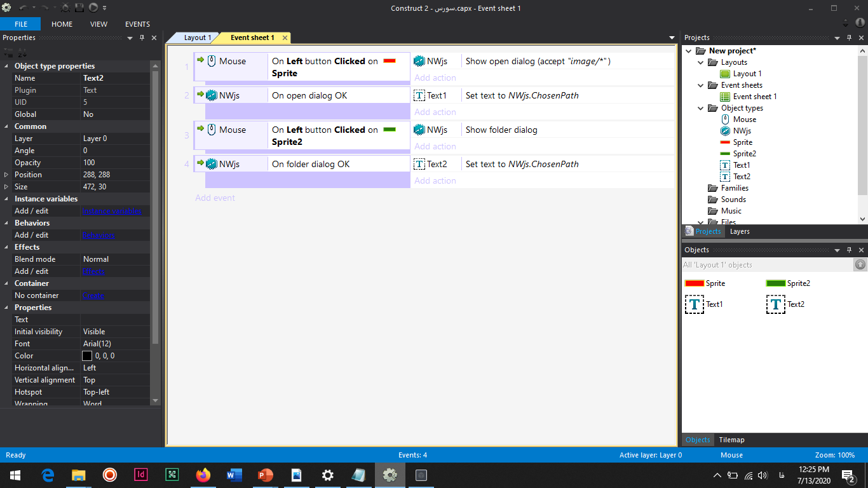Screen dimensions: 868x488
Task: Open the quick access toolbar customize dropdown
Action: tap(105, 8)
